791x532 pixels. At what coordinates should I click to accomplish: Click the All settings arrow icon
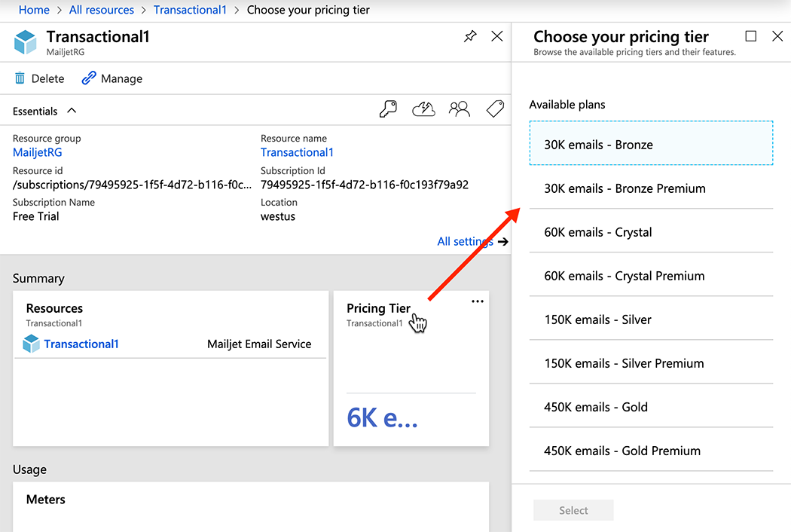point(503,242)
